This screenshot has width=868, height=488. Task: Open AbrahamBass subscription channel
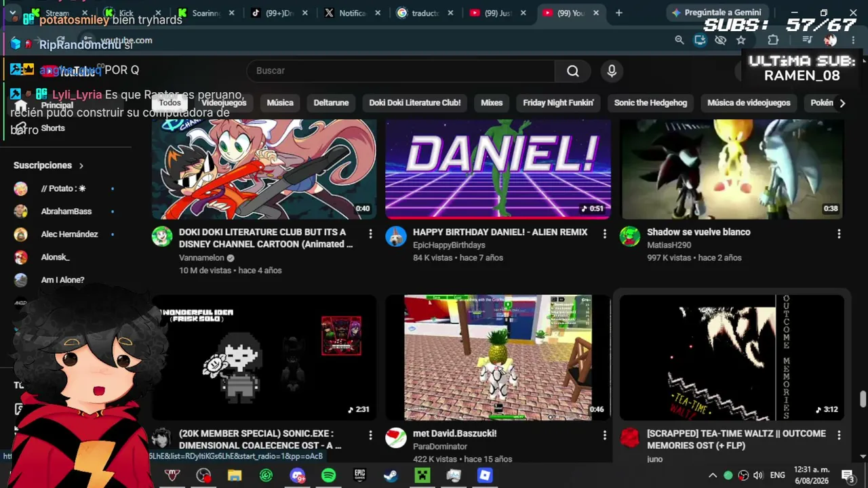click(x=66, y=211)
